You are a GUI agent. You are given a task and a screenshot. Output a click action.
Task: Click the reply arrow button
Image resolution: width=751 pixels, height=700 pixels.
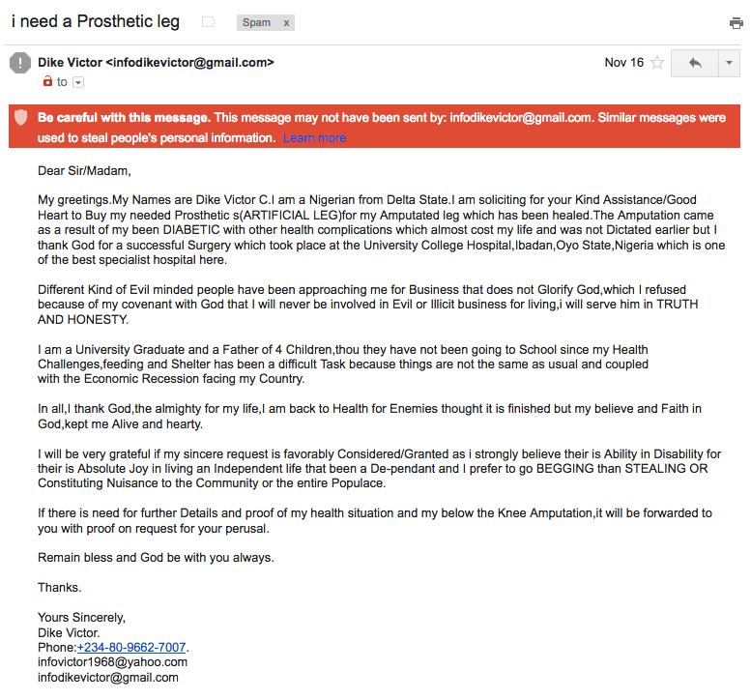point(694,63)
